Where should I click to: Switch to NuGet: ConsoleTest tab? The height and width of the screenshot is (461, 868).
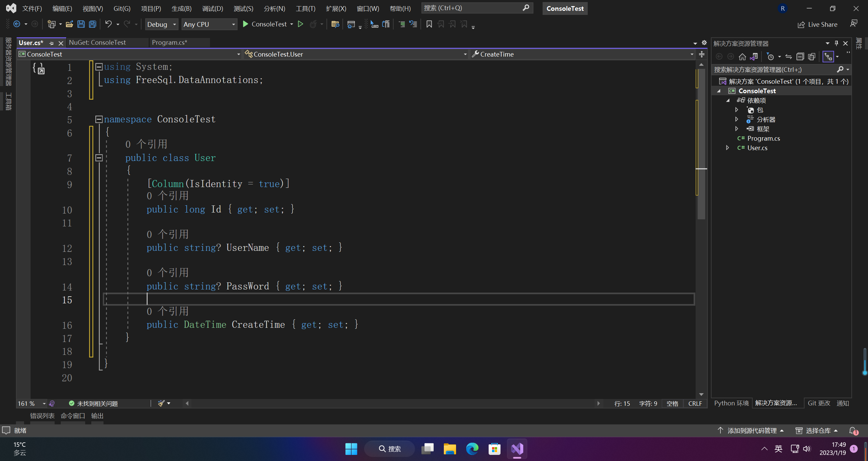click(x=97, y=43)
